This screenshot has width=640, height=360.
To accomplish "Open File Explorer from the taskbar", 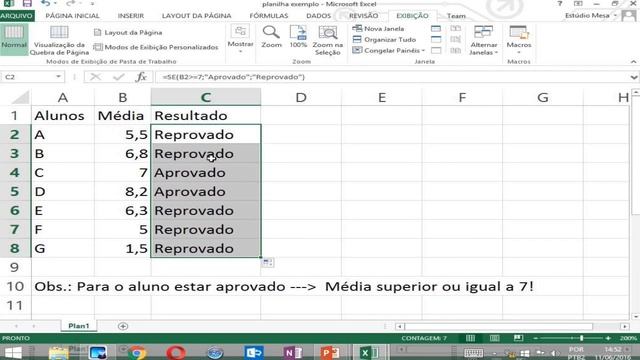I will [59, 353].
